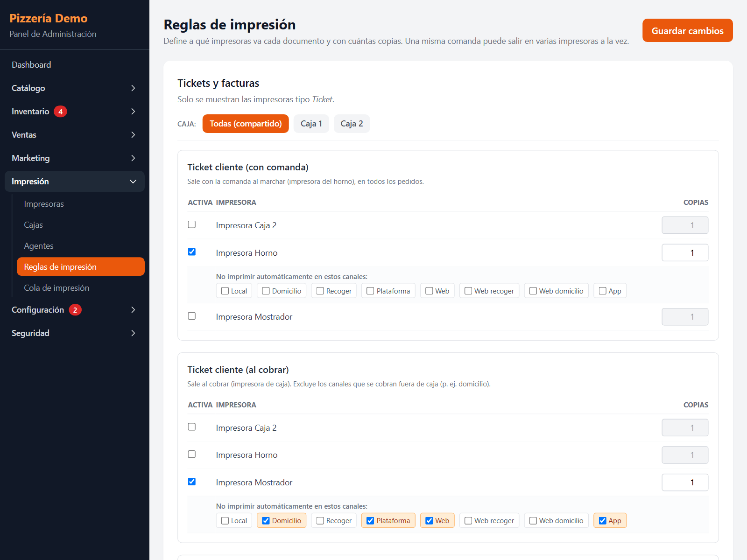This screenshot has height=560, width=747.
Task: Click the Configuración badge showing 2
Action: pyautogui.click(x=75, y=310)
